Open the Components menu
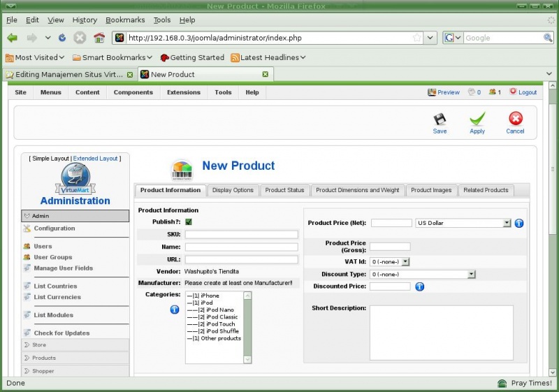Image resolution: width=559 pixels, height=392 pixels. pyautogui.click(x=133, y=92)
